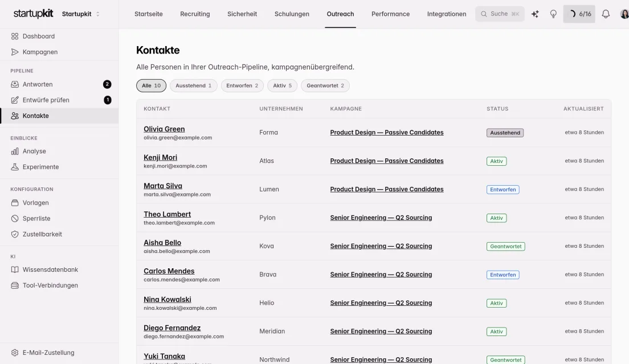Open Kenji Mori's contact
This screenshot has width=629, height=364.
click(161, 158)
